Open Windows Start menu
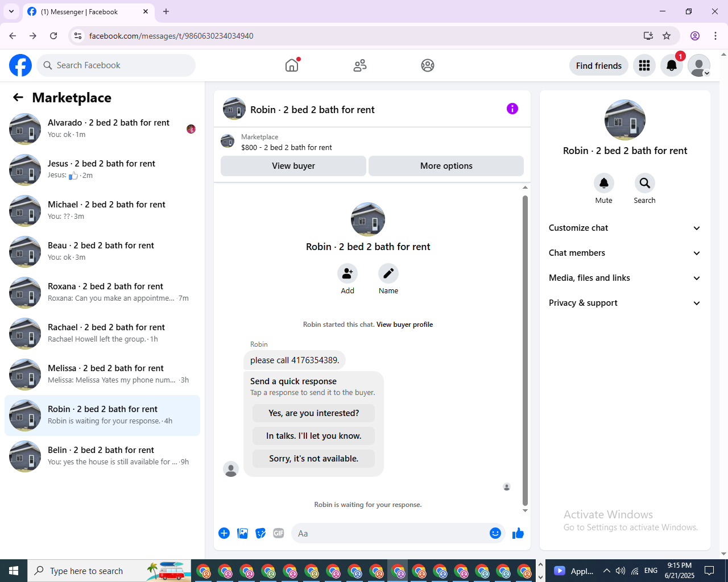Viewport: 728px width, 582px height. click(x=14, y=571)
